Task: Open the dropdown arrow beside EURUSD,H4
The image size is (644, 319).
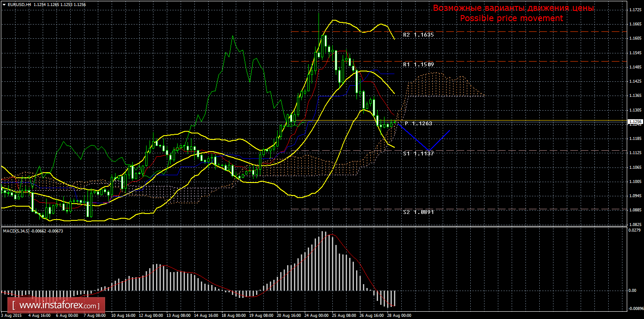Action: click(x=4, y=4)
